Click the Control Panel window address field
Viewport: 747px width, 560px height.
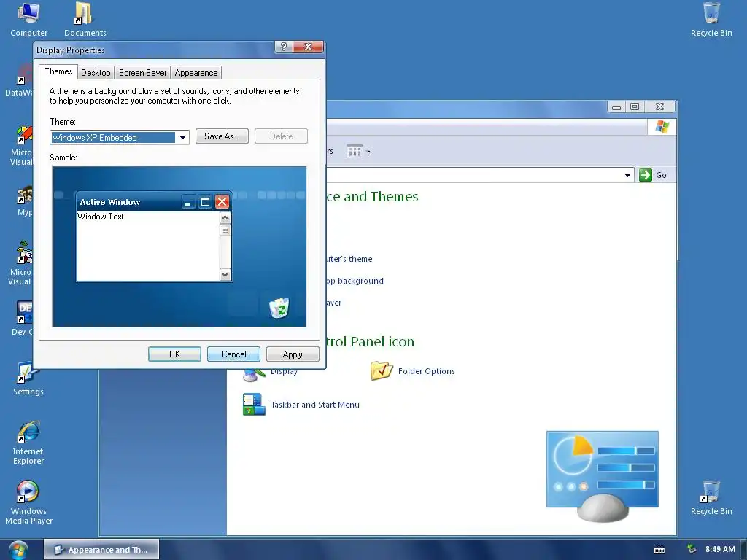pyautogui.click(x=480, y=175)
